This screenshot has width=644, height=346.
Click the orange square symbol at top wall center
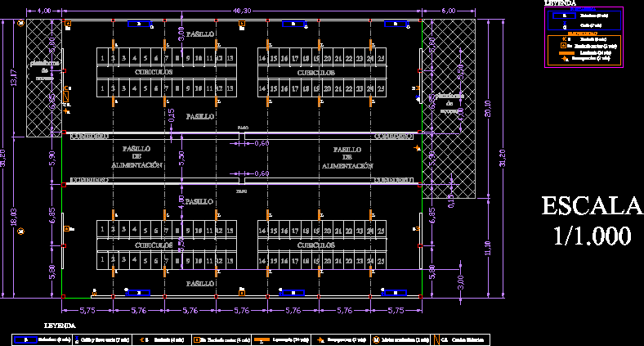point(242,24)
